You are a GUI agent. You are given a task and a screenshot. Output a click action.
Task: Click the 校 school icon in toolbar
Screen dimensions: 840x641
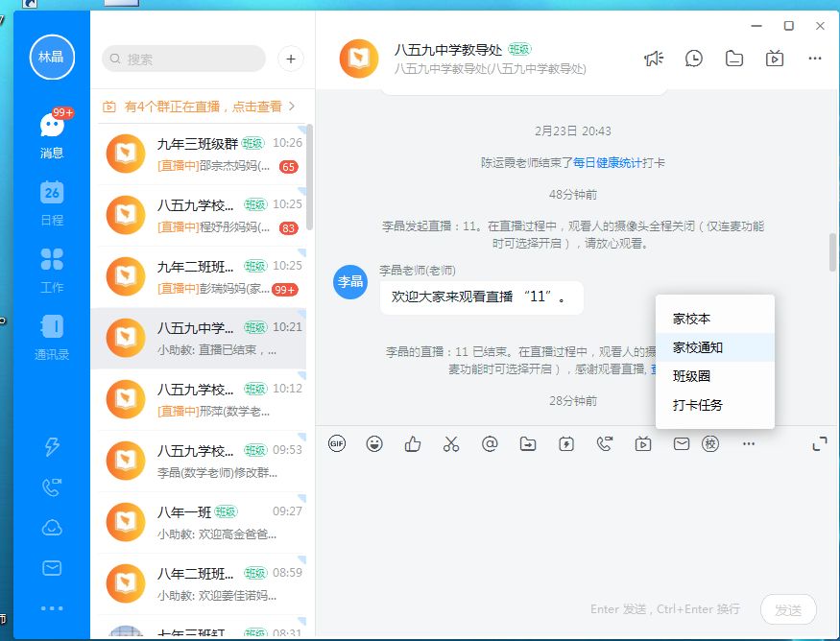click(x=710, y=443)
